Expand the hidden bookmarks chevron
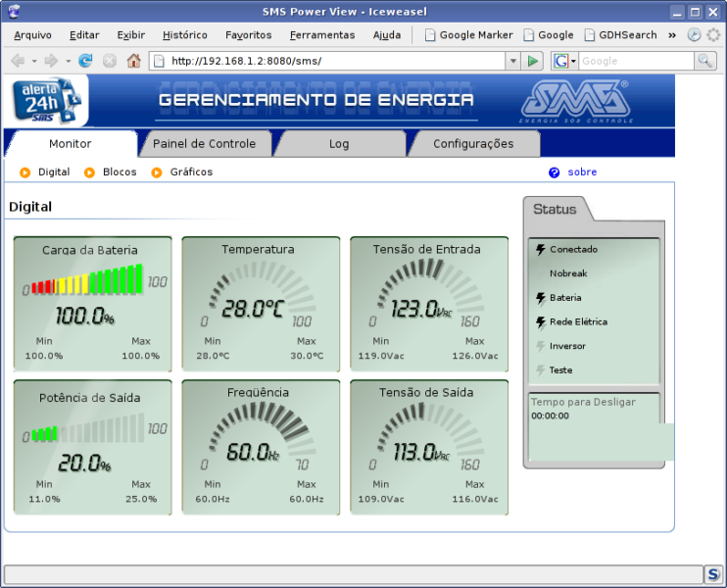 (672, 35)
